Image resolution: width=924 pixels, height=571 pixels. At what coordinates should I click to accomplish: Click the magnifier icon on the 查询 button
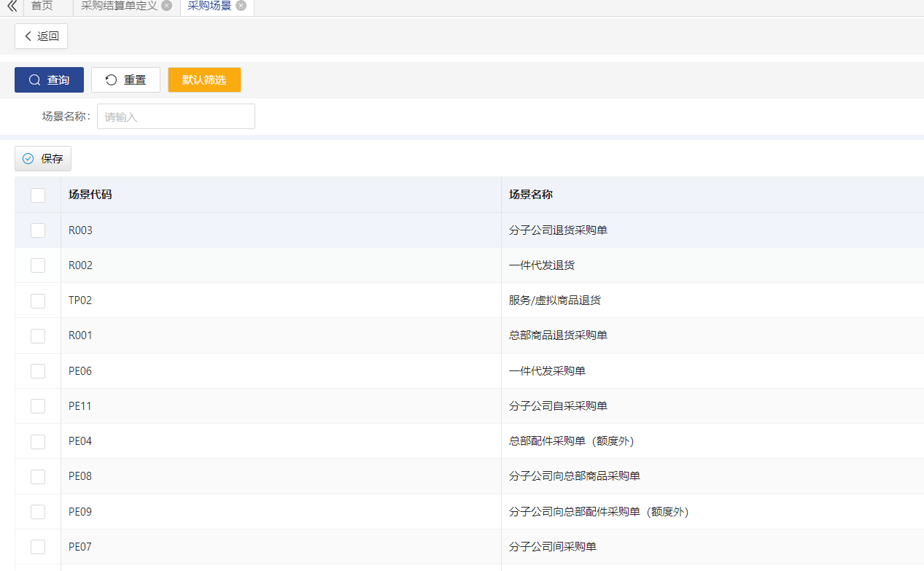click(34, 79)
